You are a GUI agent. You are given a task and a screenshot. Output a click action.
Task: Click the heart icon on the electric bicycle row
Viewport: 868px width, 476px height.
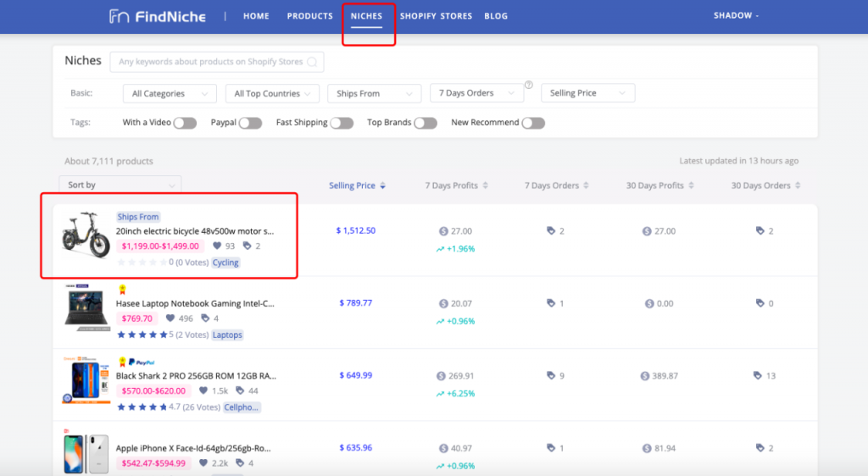coord(217,246)
